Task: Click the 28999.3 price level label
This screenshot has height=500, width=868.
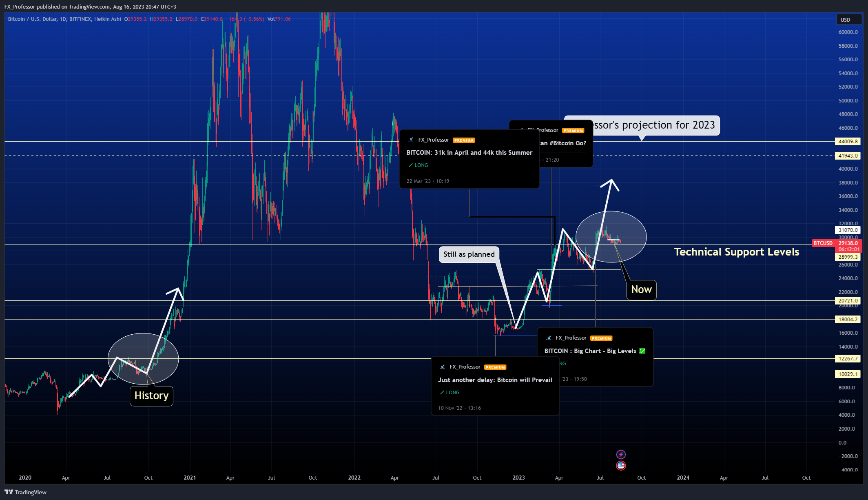Action: [848, 257]
